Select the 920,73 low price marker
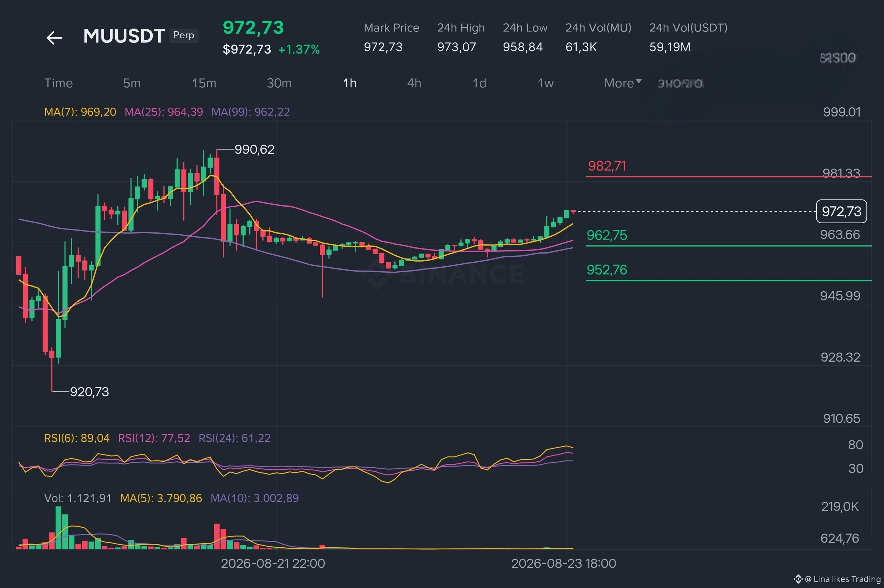 pyautogui.click(x=89, y=392)
